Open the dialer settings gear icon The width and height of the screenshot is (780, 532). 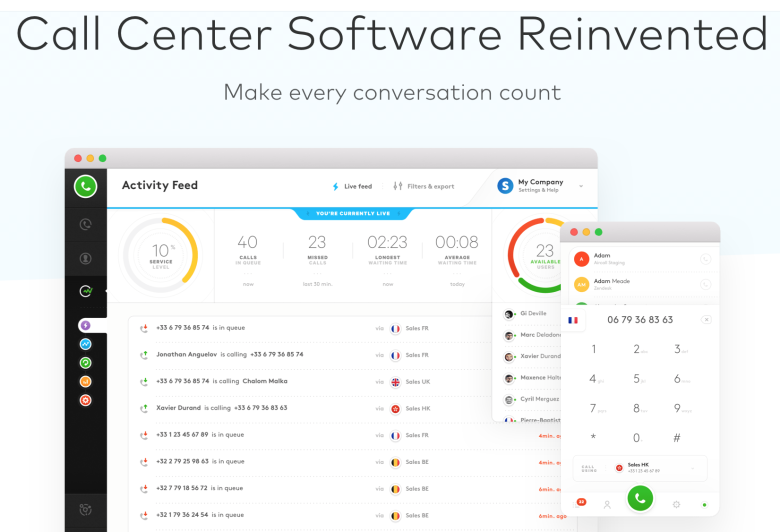676,505
